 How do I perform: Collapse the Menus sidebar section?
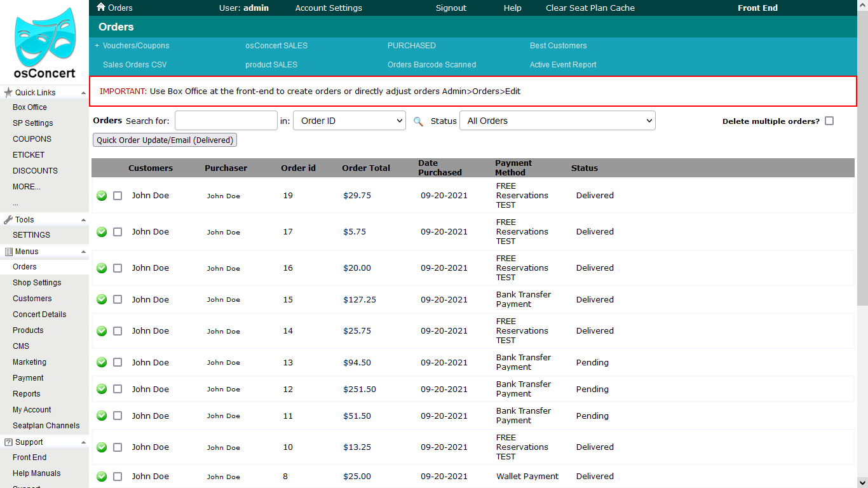click(x=83, y=252)
